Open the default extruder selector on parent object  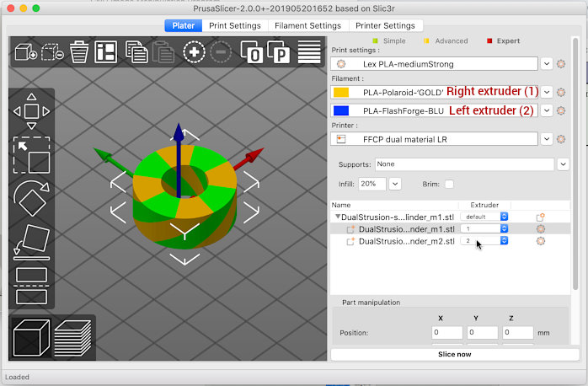[x=484, y=217]
